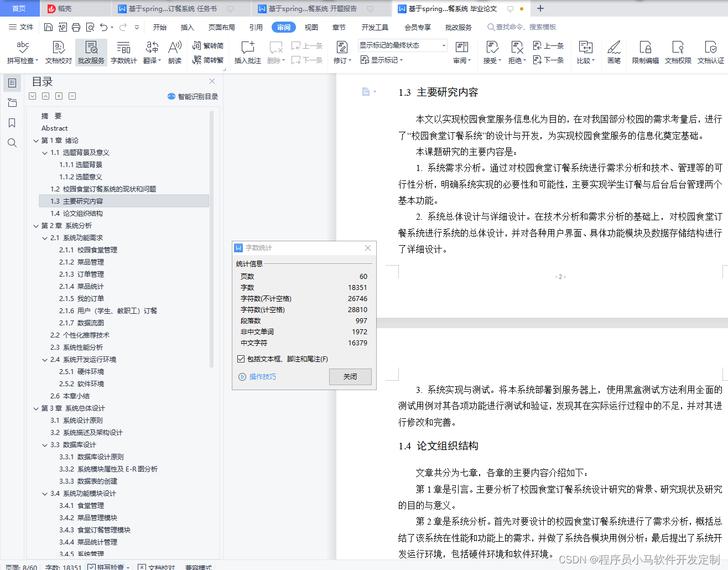Close the 字数统计 dialog with 关闭

click(x=350, y=376)
